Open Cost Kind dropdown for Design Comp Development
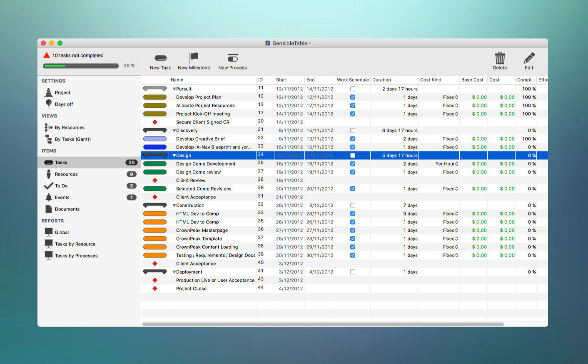 click(x=447, y=163)
